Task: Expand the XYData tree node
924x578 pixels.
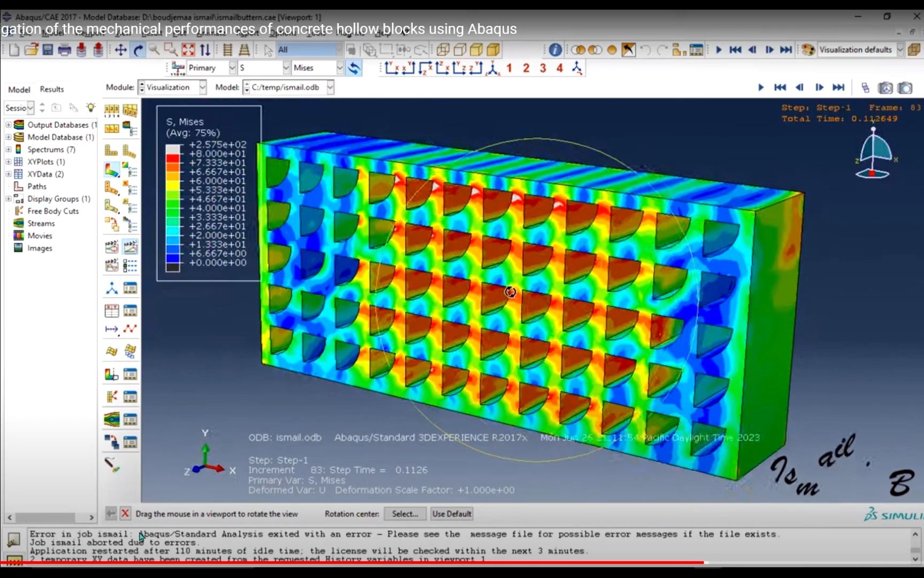Action: 9,174
